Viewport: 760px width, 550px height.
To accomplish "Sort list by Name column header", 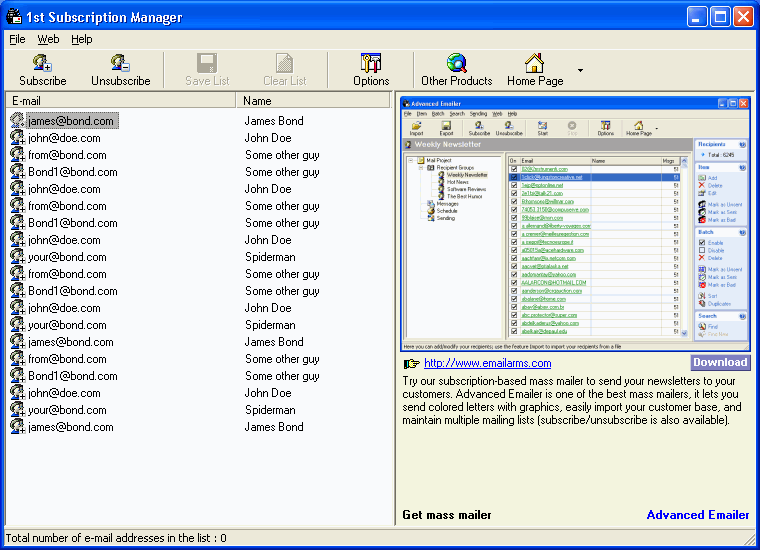I will tap(315, 101).
